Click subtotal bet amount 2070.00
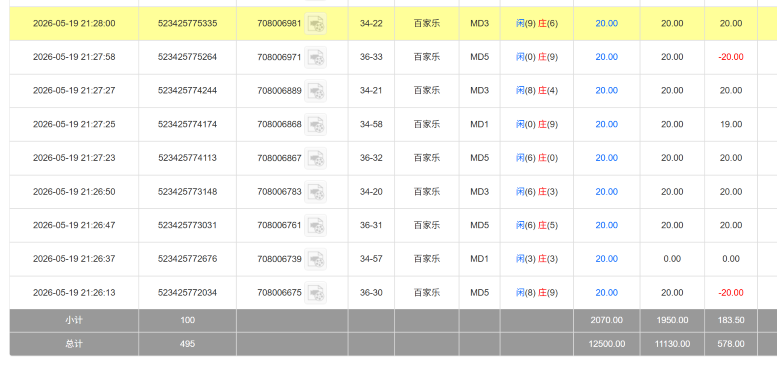This screenshot has width=777, height=371. (x=607, y=320)
